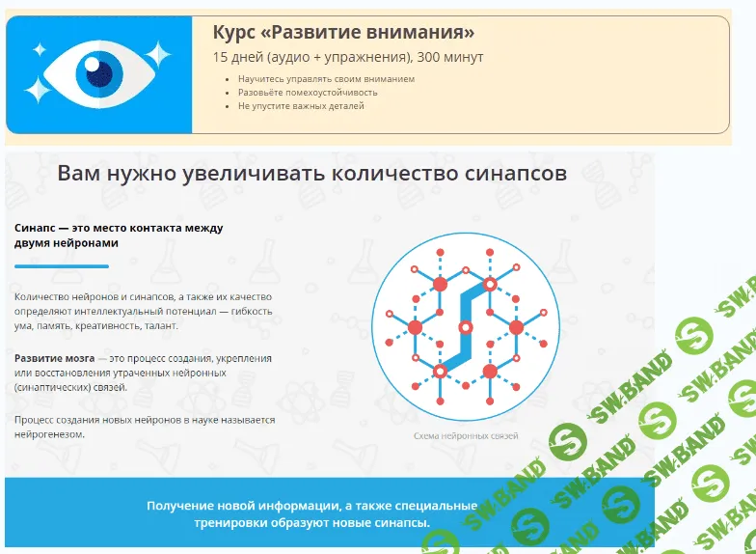
Task: Click the neural connections circular diagram
Action: [x=465, y=326]
